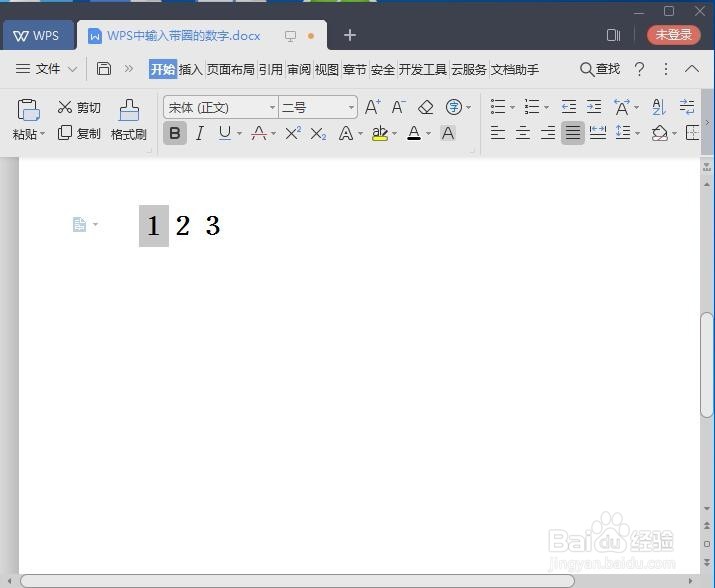The width and height of the screenshot is (715, 588).
Task: Expand quick access toolbar double chevron
Action: click(129, 69)
